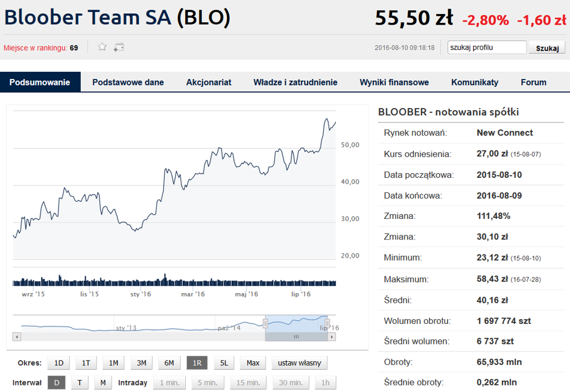570x392 pixels.
Task: Grab the left range handle on navigator
Action: [265, 323]
